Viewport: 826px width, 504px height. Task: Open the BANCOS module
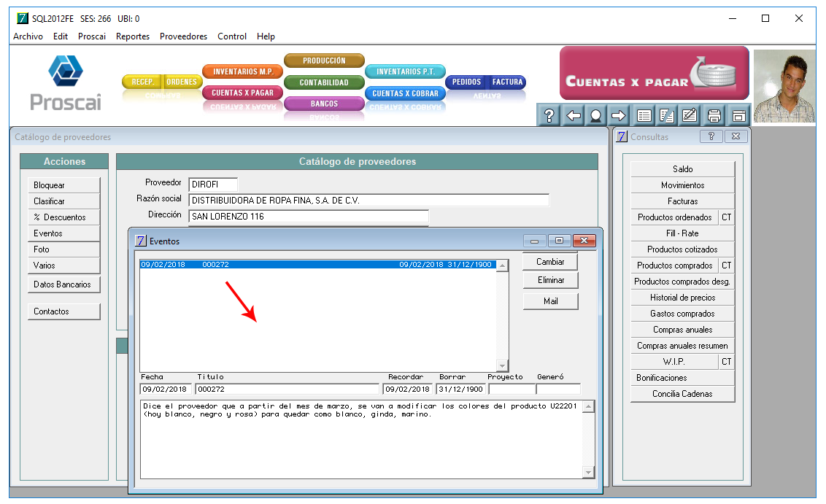(324, 104)
